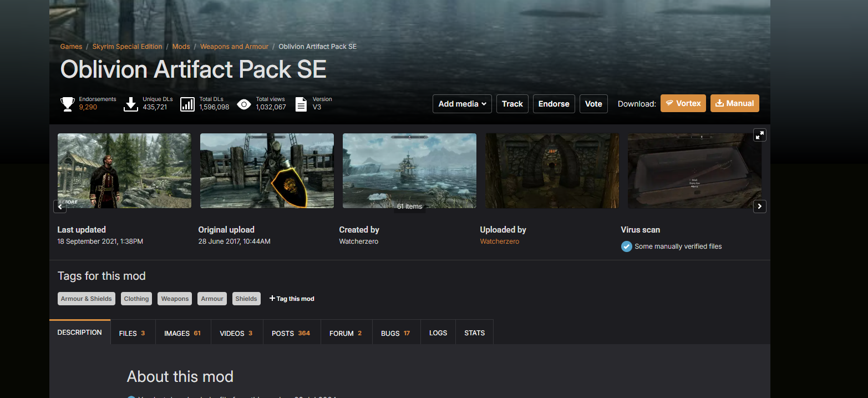Open the Add media dropdown
Screen dimensions: 868x398
[462, 104]
